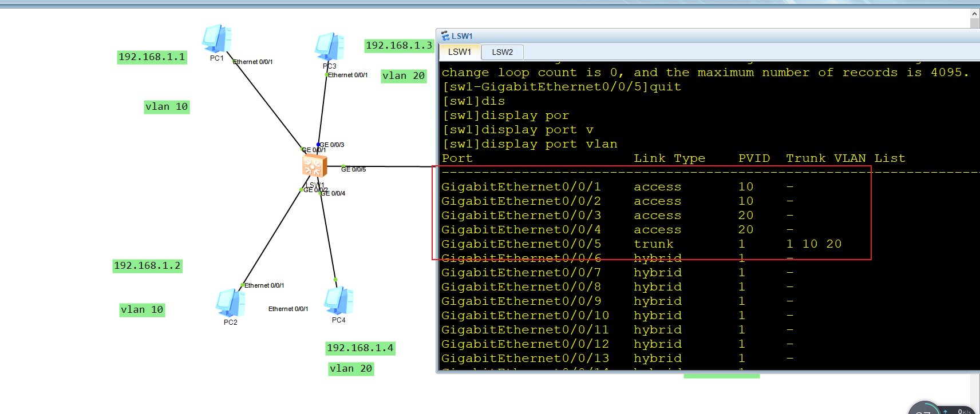The height and width of the screenshot is (414, 980).
Task: Click the GigabitEthernet0/0/10 row in terminal
Action: (618, 316)
